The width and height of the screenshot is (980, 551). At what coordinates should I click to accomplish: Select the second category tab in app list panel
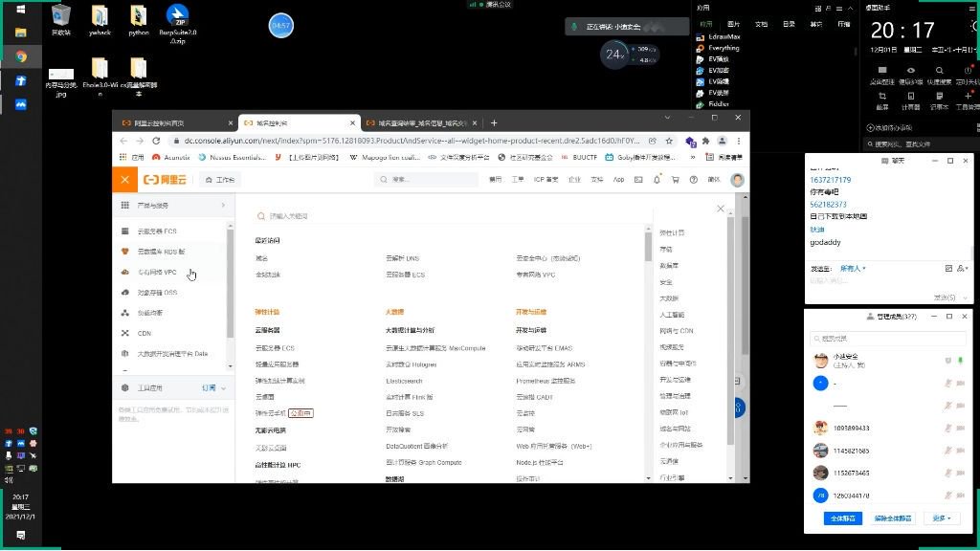tap(734, 24)
